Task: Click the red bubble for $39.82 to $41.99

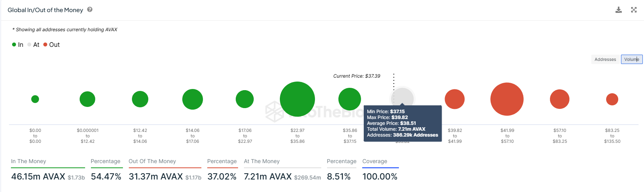Action: click(455, 99)
